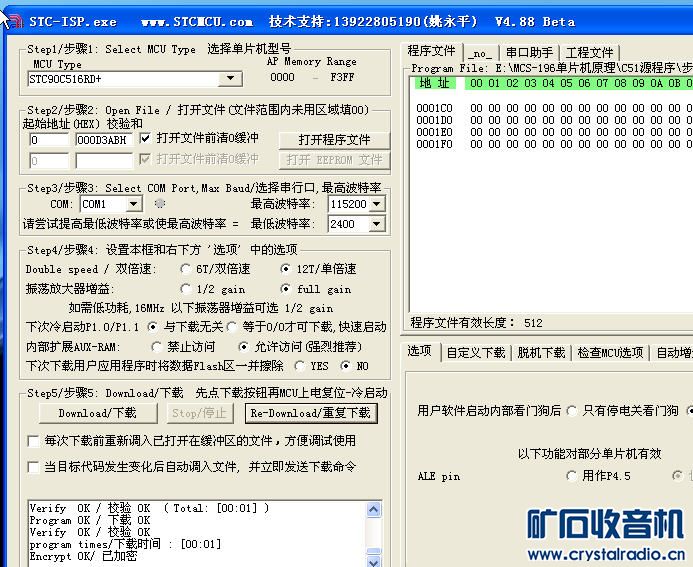This screenshot has height=567, width=693.
Task: Choose YES to erase data Flash
Action: (x=300, y=366)
